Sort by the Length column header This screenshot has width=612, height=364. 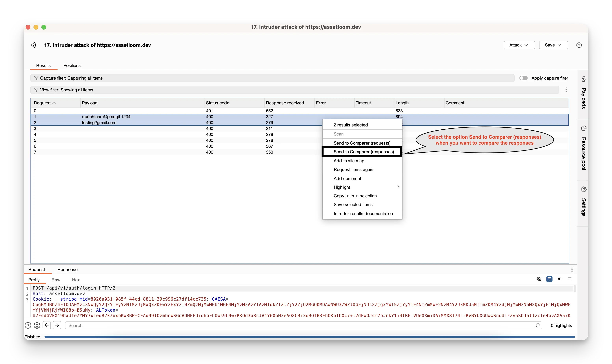coord(419,103)
